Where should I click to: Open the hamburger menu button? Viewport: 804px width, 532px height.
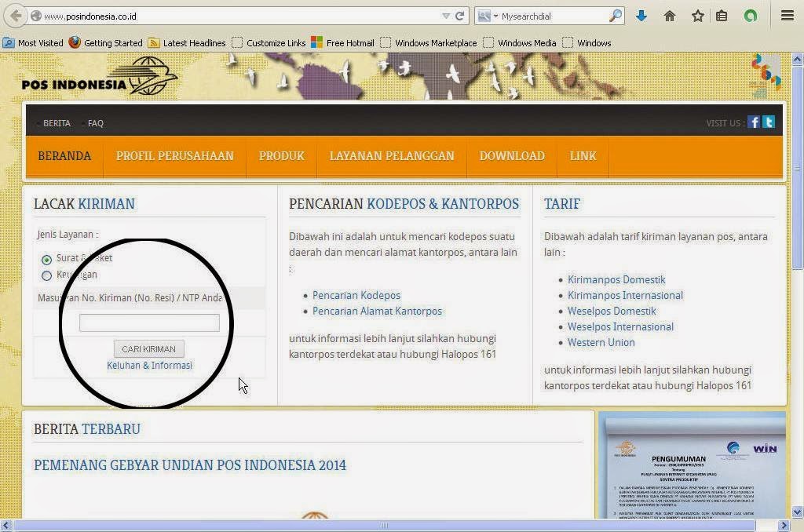tap(788, 16)
